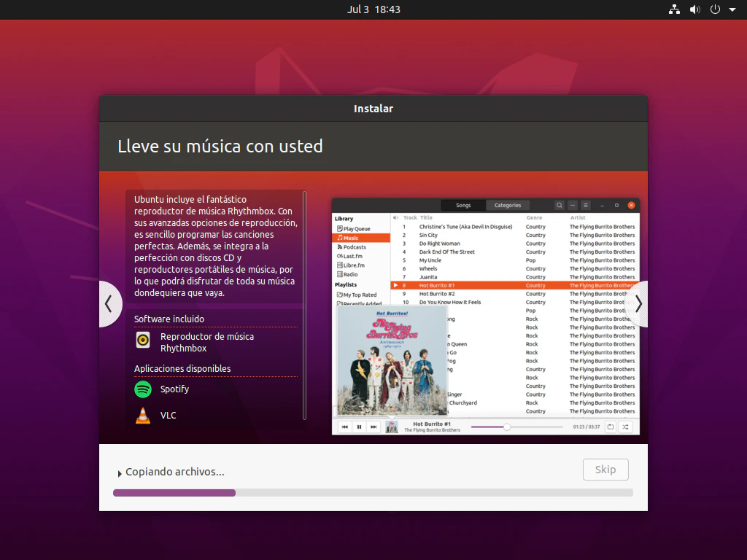The image size is (747, 560).
Task: Toggle the shuffle button in Rhythmbox
Action: (625, 427)
